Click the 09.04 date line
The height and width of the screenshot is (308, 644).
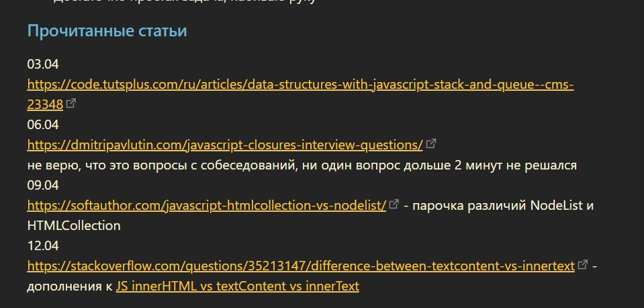click(43, 185)
